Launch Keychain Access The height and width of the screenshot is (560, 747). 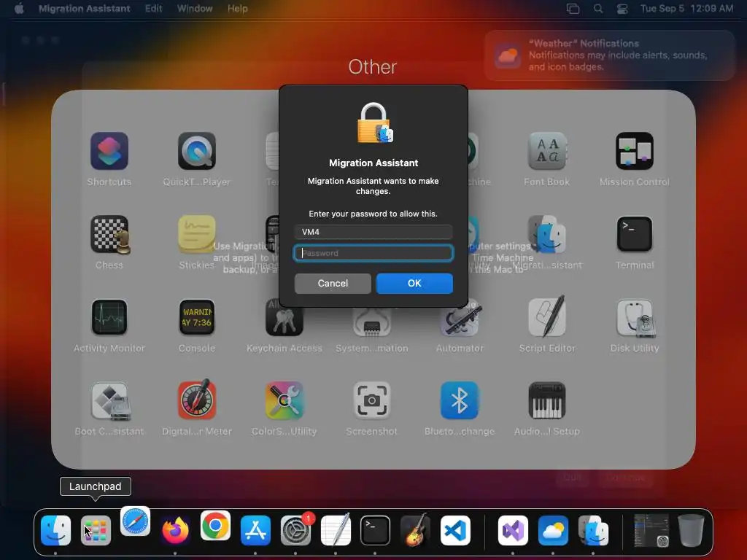click(285, 318)
